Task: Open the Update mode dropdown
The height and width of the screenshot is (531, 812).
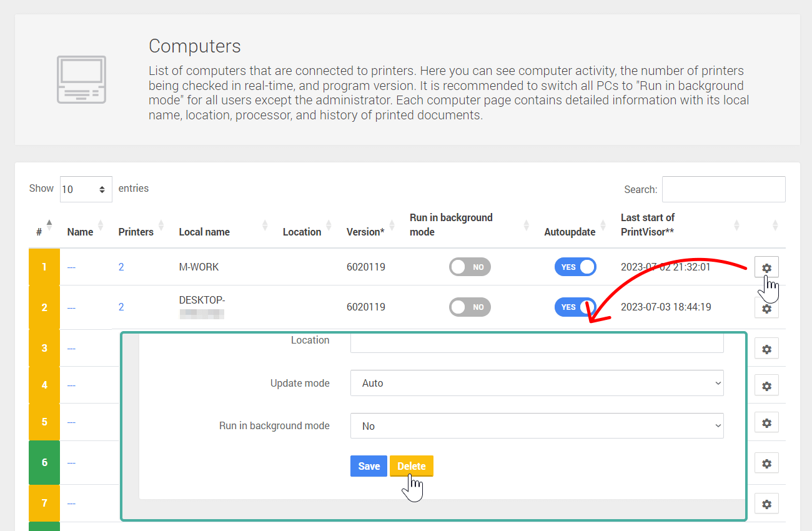Action: pos(537,383)
